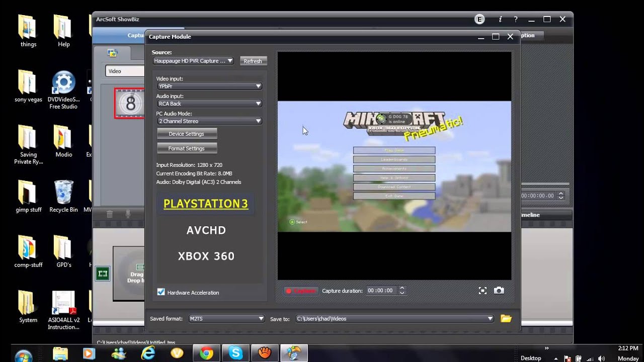Open ShowBiz help question mark icon
644x362 pixels.
coord(516,20)
